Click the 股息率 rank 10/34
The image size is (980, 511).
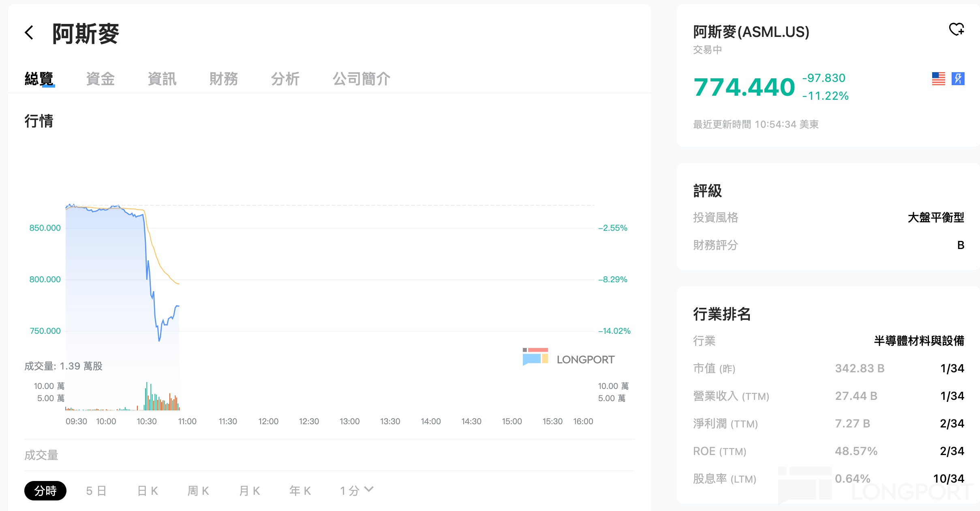pos(948,479)
